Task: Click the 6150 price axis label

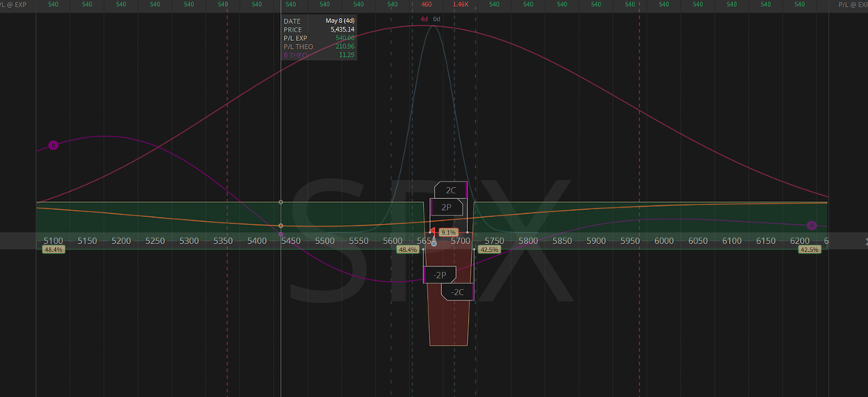Action: point(765,241)
